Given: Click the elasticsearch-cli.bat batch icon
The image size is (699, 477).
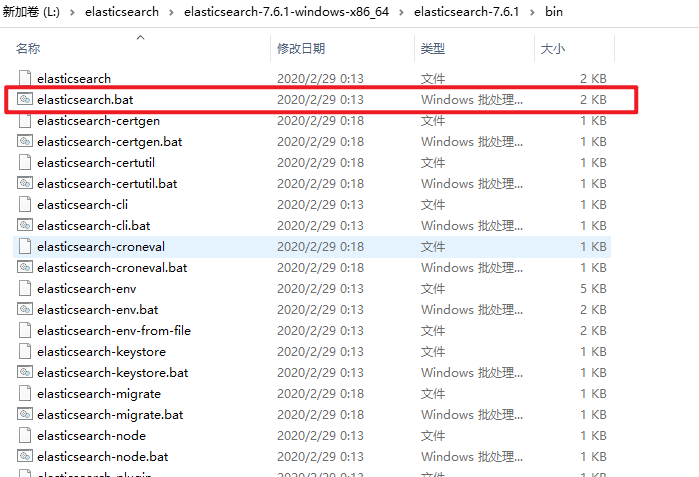Looking at the screenshot, I should [25, 225].
